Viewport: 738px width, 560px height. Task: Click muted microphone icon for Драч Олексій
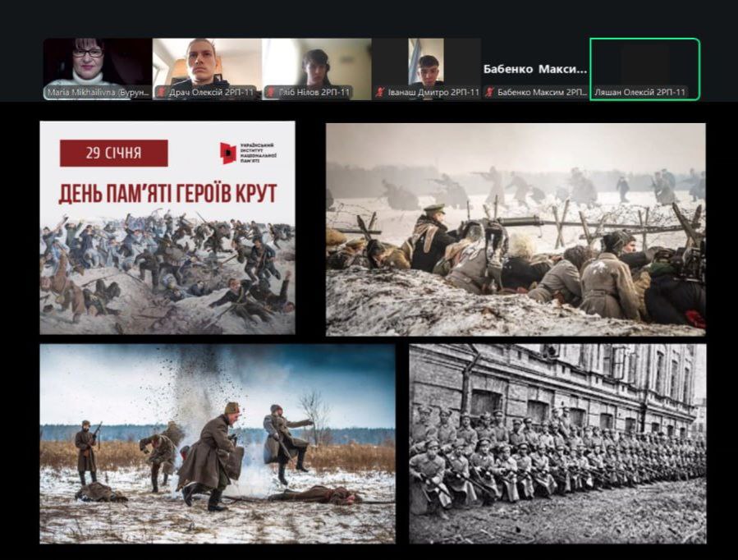pos(162,93)
